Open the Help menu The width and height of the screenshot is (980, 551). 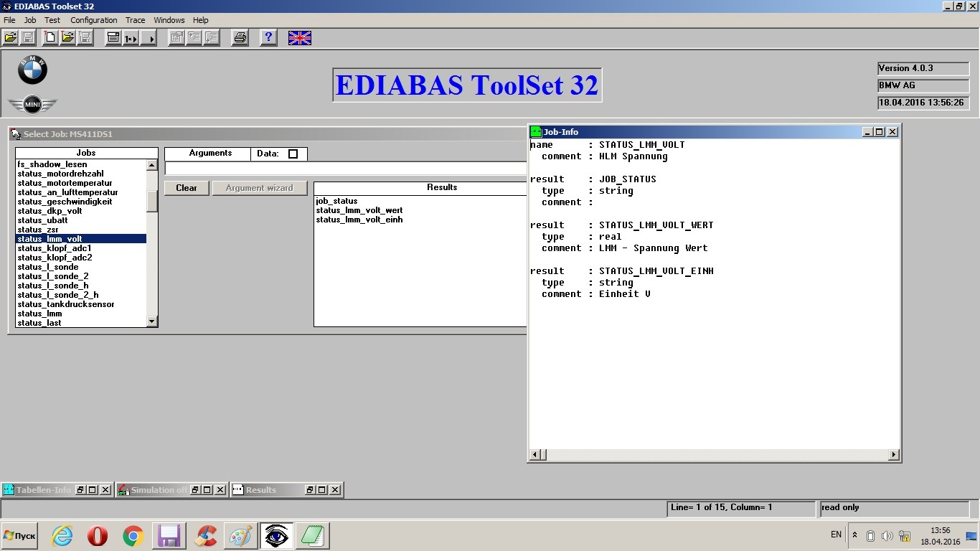pos(201,20)
